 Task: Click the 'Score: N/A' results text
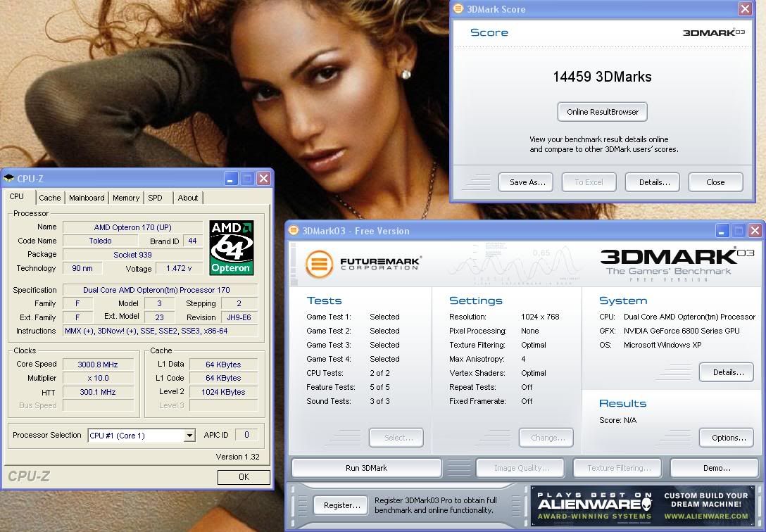(x=617, y=420)
